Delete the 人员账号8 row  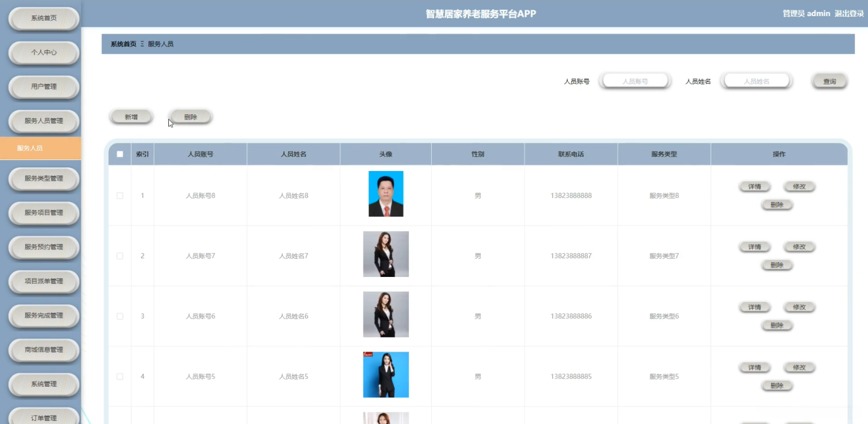pyautogui.click(x=777, y=205)
